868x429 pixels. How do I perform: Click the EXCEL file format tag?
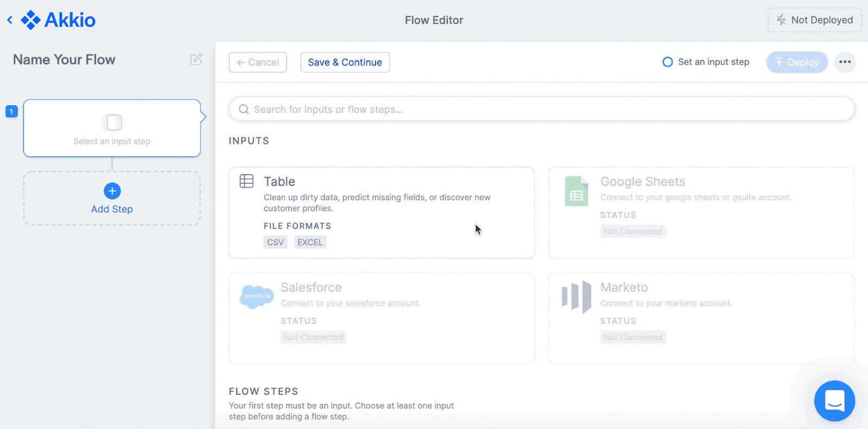click(x=310, y=242)
